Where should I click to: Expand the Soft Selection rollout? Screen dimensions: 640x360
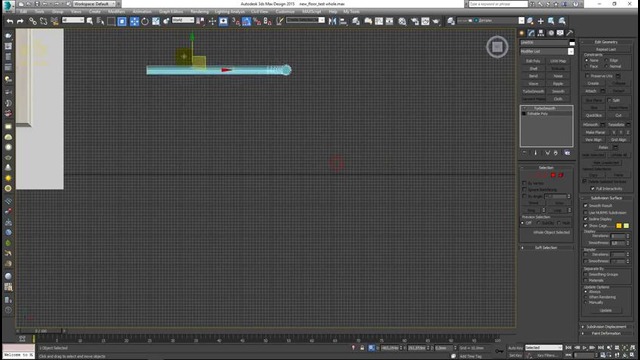546,248
